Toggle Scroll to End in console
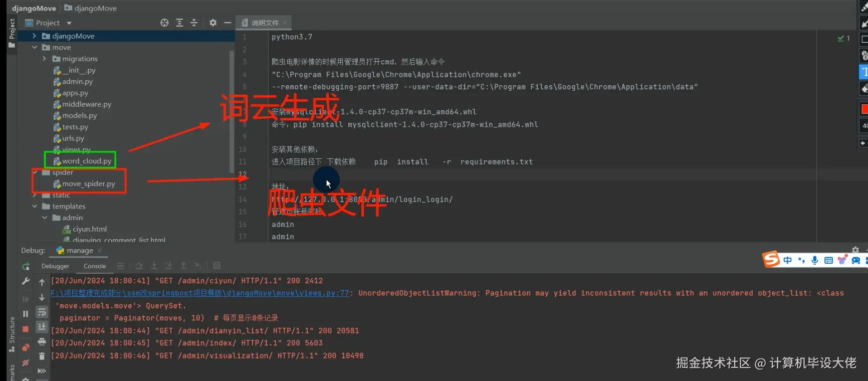868x381 pixels. point(42,326)
